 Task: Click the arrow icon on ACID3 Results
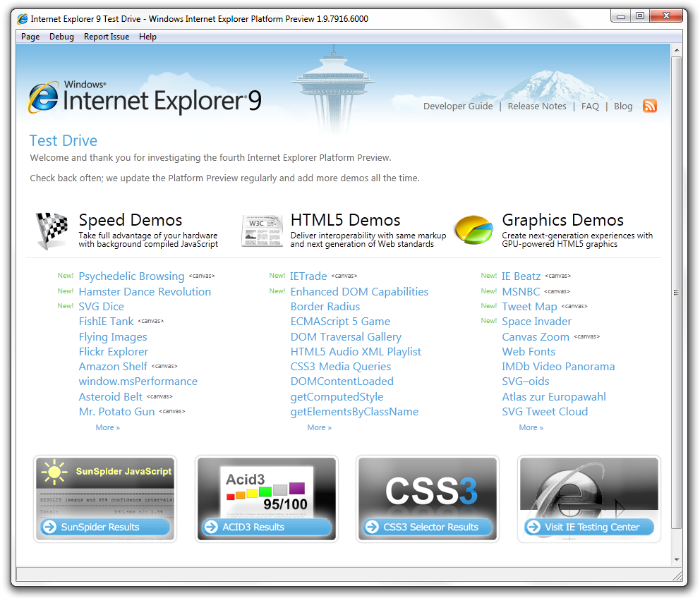pos(211,527)
